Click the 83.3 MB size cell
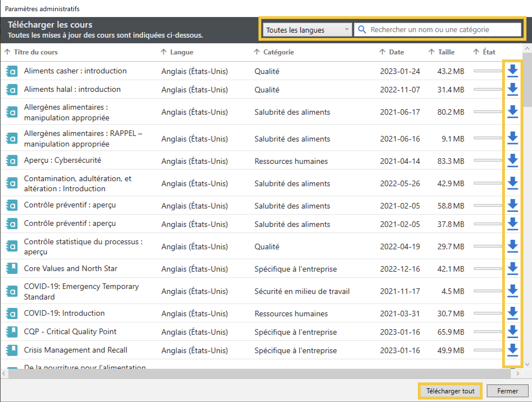The image size is (532, 402). coord(451,161)
